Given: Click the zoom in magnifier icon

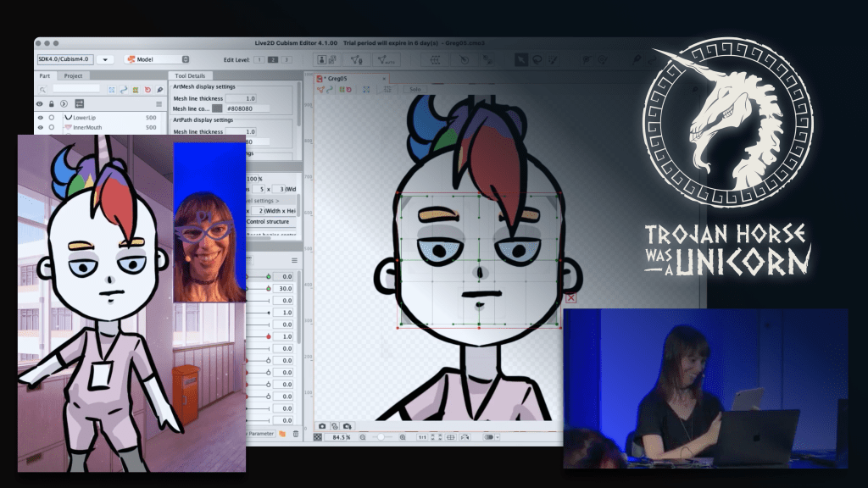Looking at the screenshot, I should [403, 437].
